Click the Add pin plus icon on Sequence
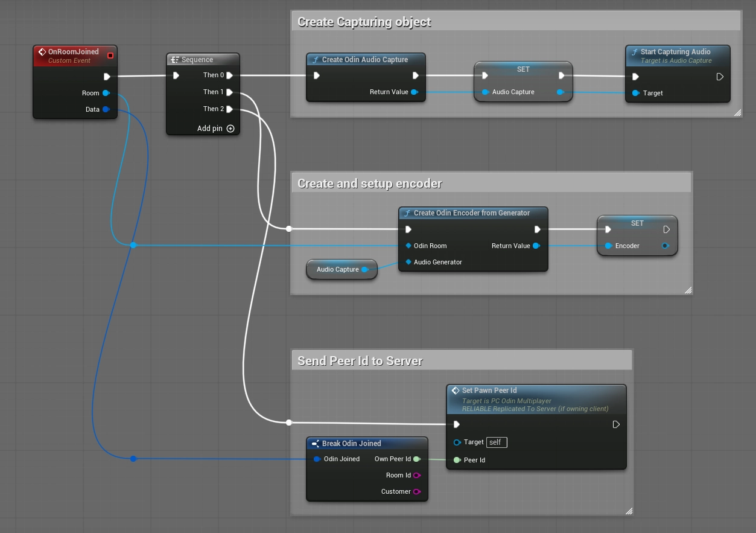Image resolution: width=756 pixels, height=533 pixels. tap(230, 129)
